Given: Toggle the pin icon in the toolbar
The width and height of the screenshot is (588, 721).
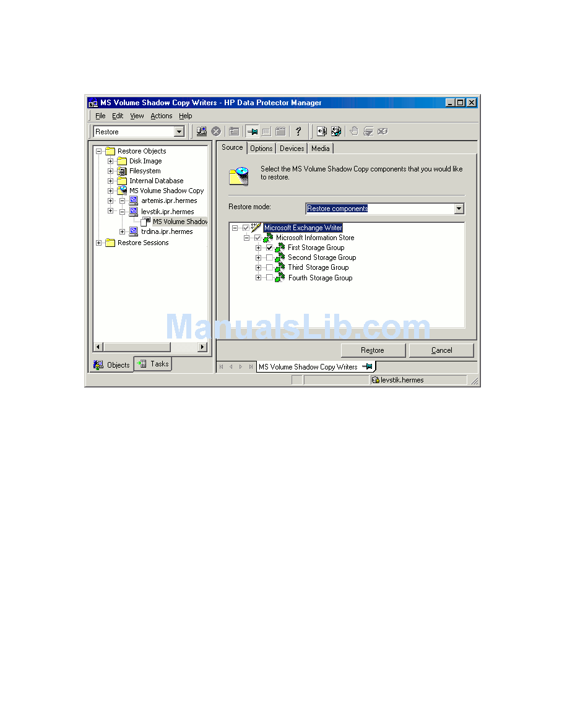Looking at the screenshot, I should (x=253, y=131).
